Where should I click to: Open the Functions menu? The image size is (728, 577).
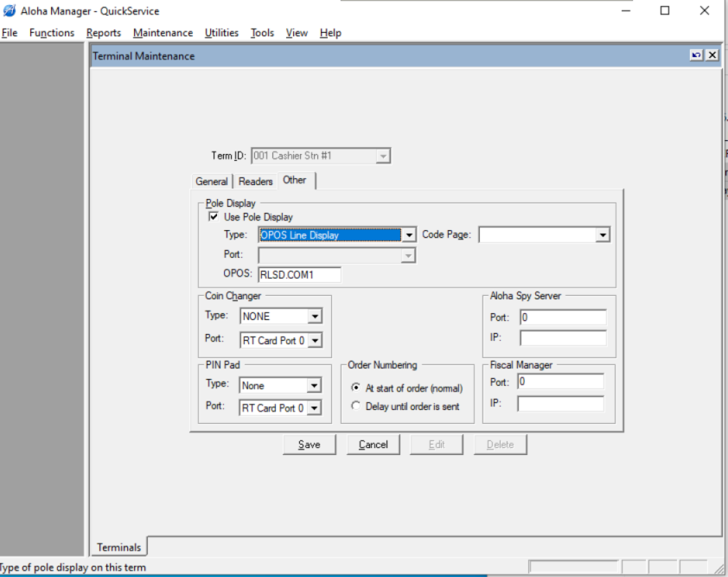click(x=52, y=33)
